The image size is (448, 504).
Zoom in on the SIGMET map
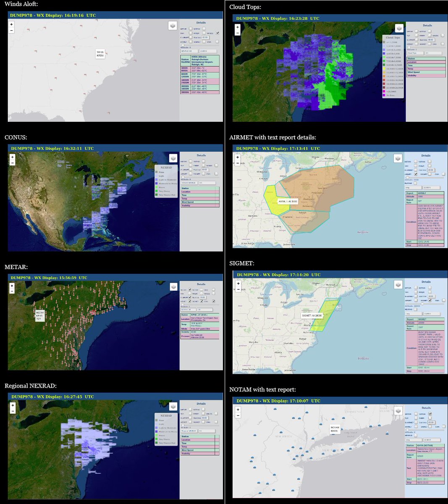click(238, 283)
